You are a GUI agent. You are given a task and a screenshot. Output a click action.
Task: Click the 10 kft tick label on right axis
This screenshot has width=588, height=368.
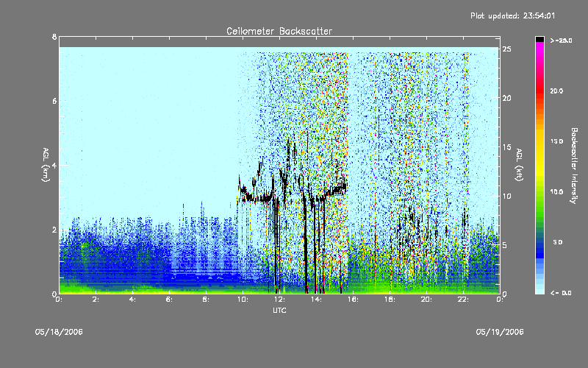coord(507,196)
